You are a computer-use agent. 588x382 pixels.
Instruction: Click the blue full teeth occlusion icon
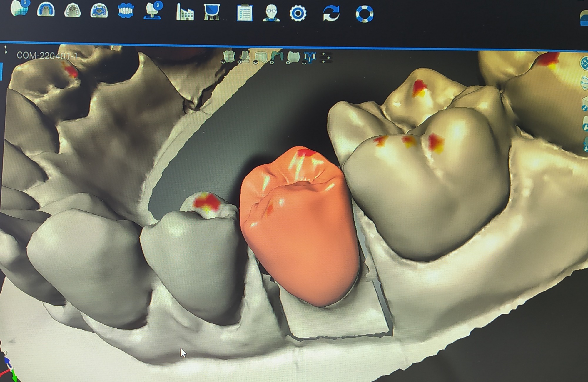[126, 11]
